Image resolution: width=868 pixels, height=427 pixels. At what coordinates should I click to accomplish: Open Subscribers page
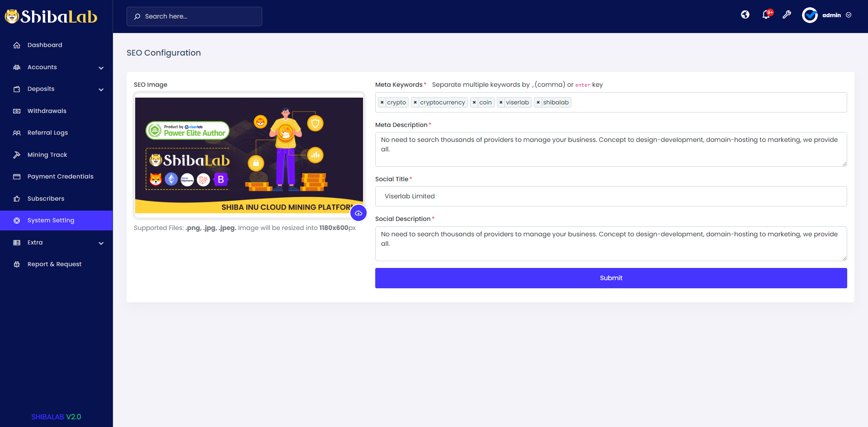tap(56, 199)
